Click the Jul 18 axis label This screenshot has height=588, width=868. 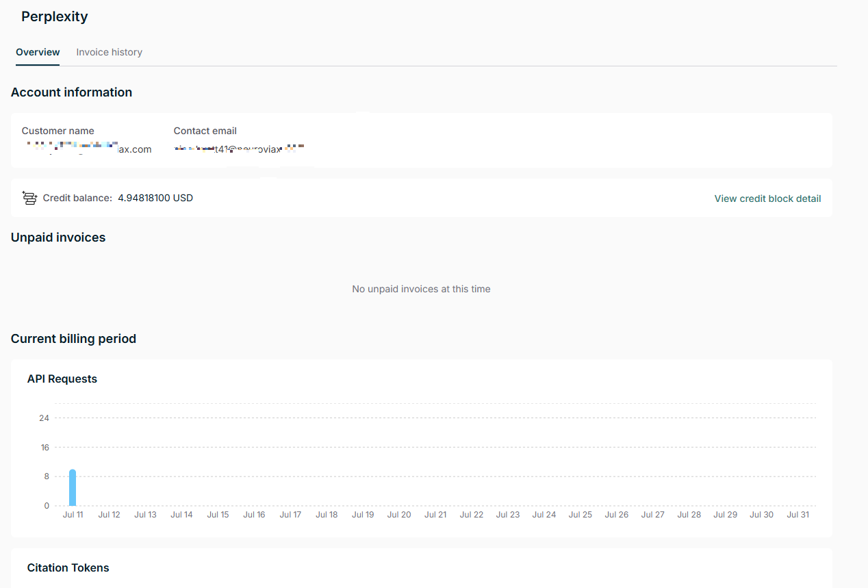327,515
